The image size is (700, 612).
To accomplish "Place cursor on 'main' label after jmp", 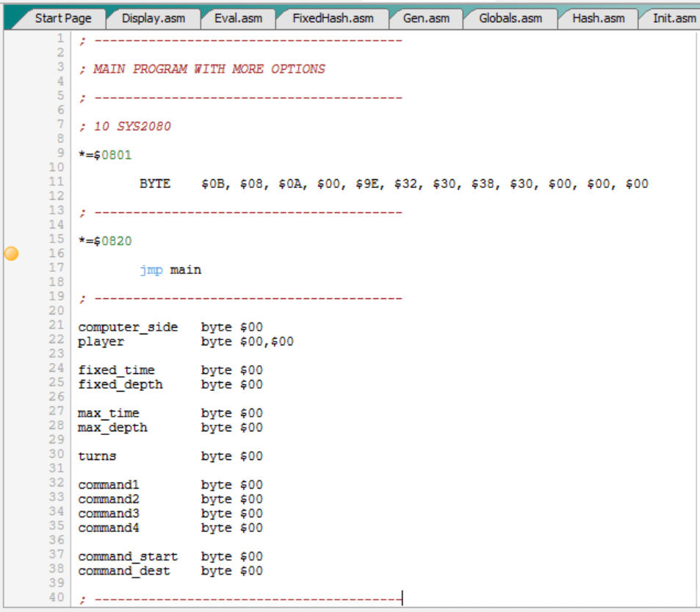I will point(185,270).
